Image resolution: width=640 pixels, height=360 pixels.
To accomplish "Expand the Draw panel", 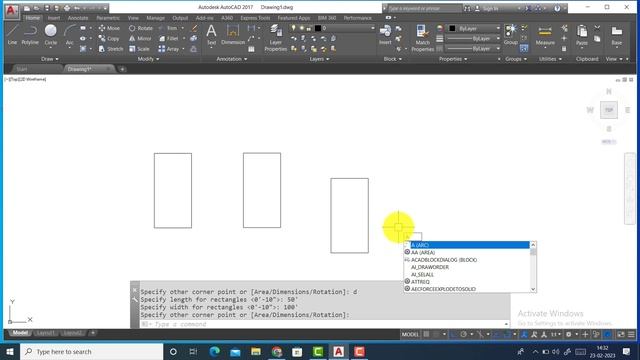I will click(x=49, y=59).
